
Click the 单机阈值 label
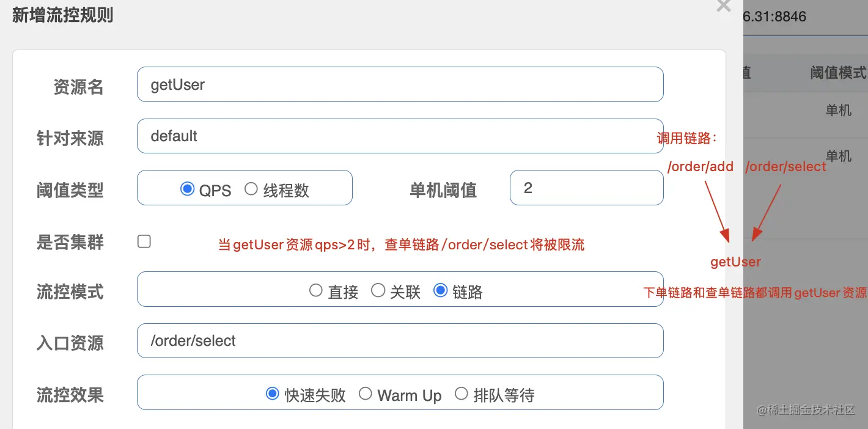pyautogui.click(x=443, y=191)
